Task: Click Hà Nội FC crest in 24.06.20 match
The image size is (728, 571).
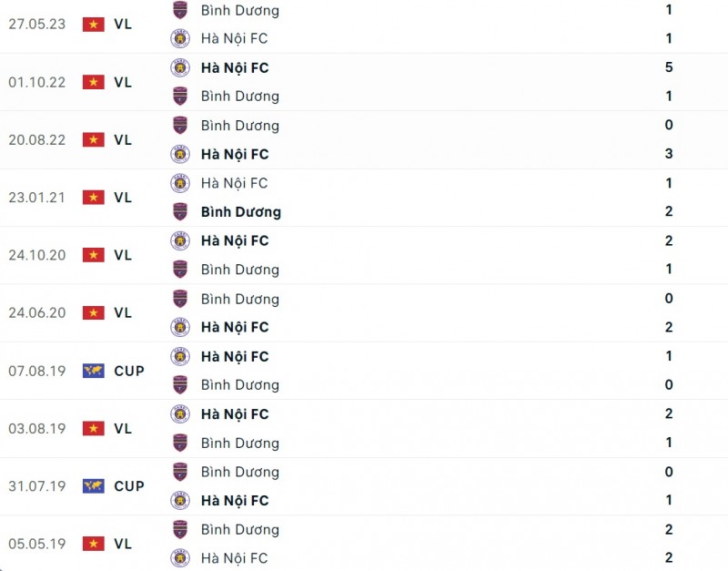Action: pos(180,328)
